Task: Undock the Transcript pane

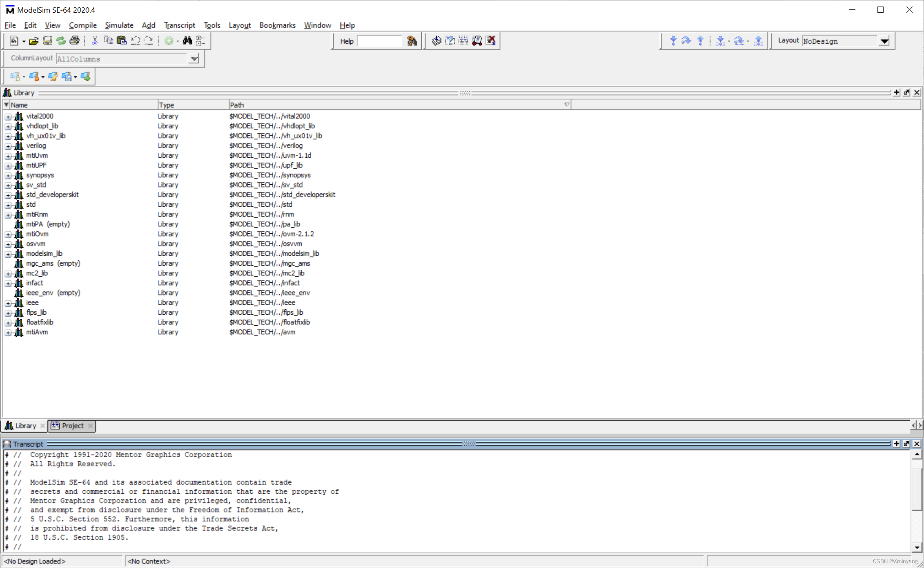Action: (x=906, y=444)
